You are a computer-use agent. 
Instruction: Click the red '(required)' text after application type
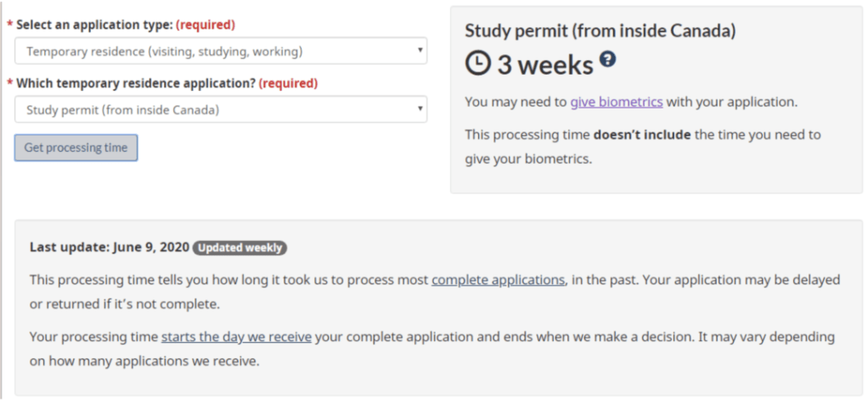[x=206, y=25]
